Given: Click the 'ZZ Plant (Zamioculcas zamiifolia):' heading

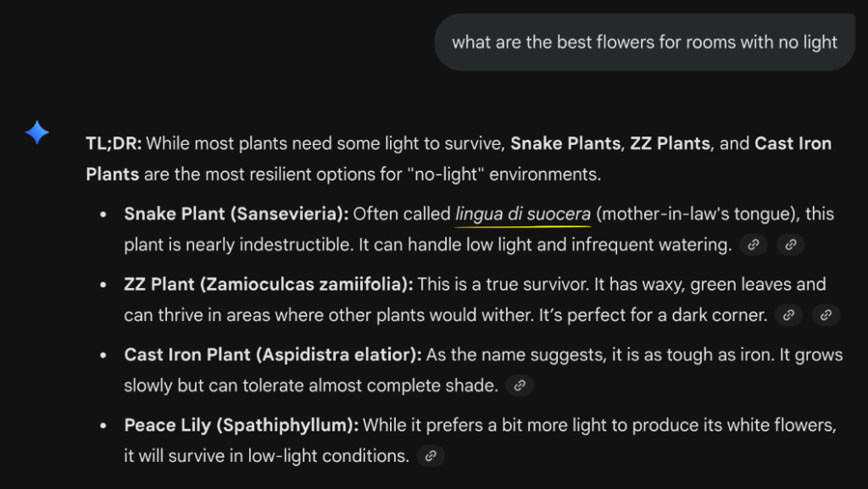Looking at the screenshot, I should pyautogui.click(x=269, y=284).
